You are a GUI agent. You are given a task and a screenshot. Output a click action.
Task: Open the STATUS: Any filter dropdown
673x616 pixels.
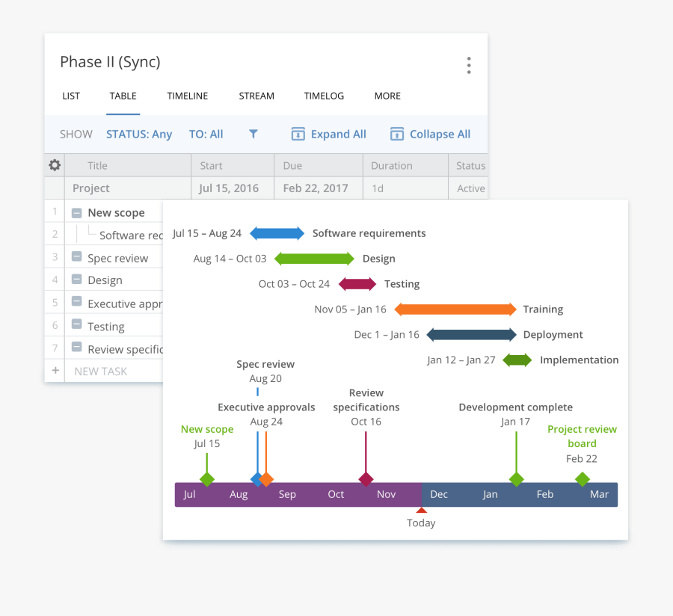(139, 134)
